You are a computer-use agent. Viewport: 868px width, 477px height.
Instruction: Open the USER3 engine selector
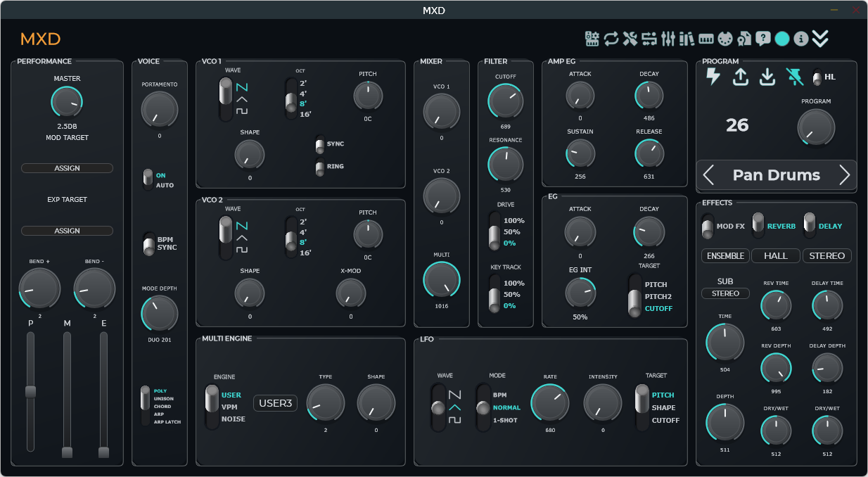(276, 403)
